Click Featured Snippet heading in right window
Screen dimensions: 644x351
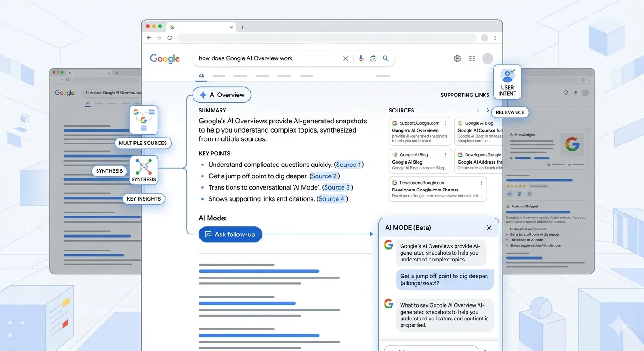click(x=525, y=207)
